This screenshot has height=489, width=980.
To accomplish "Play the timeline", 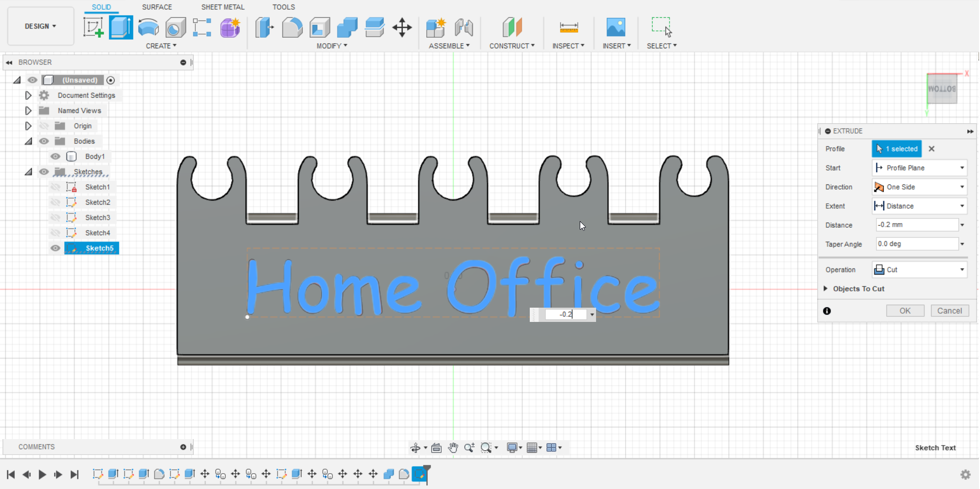I will pyautogui.click(x=42, y=475).
